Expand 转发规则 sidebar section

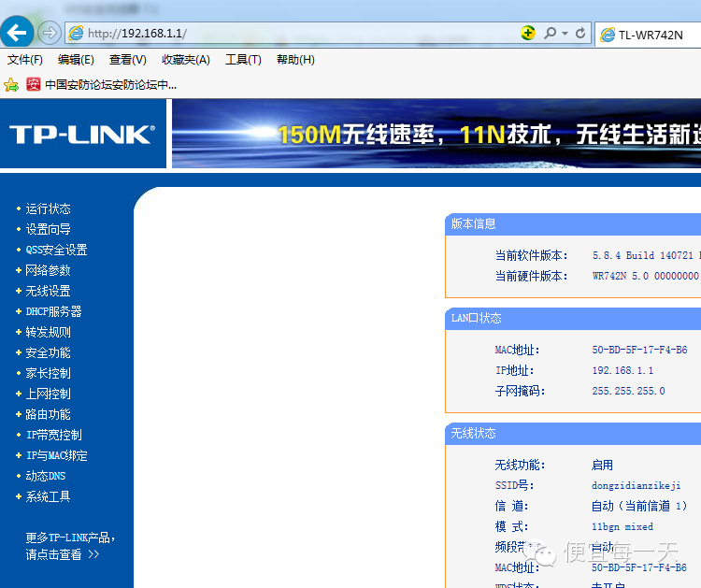(x=48, y=332)
